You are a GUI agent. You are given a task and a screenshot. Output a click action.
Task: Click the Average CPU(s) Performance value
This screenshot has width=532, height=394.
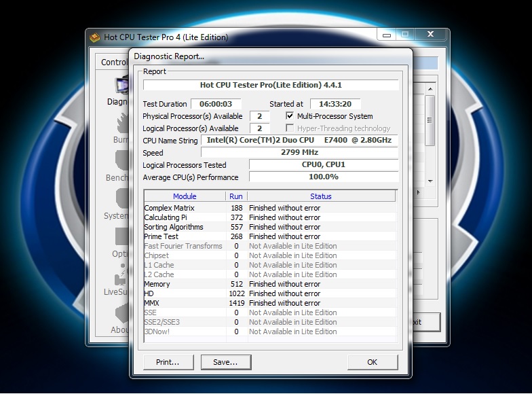click(x=324, y=177)
